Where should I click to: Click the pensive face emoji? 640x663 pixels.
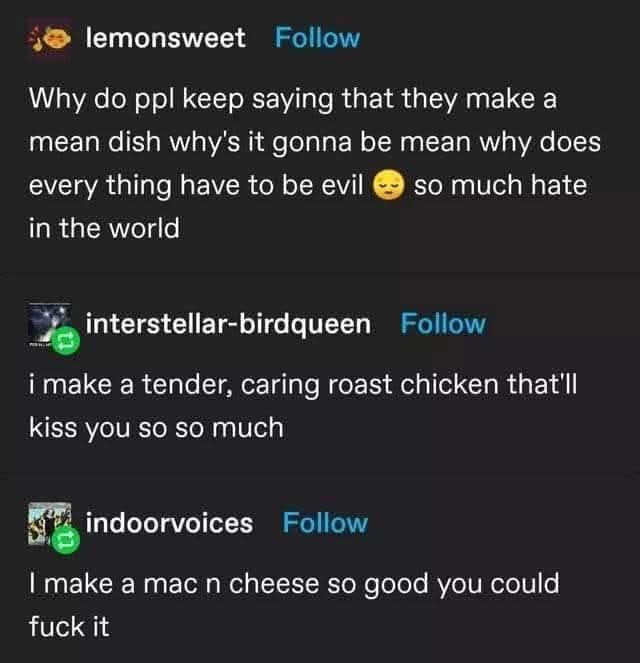coord(389,185)
